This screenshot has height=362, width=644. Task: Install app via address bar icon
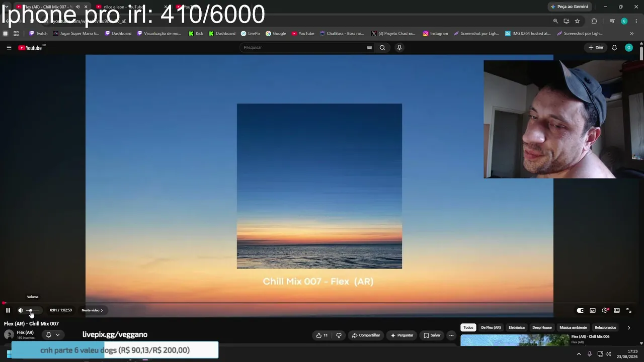[567, 21]
